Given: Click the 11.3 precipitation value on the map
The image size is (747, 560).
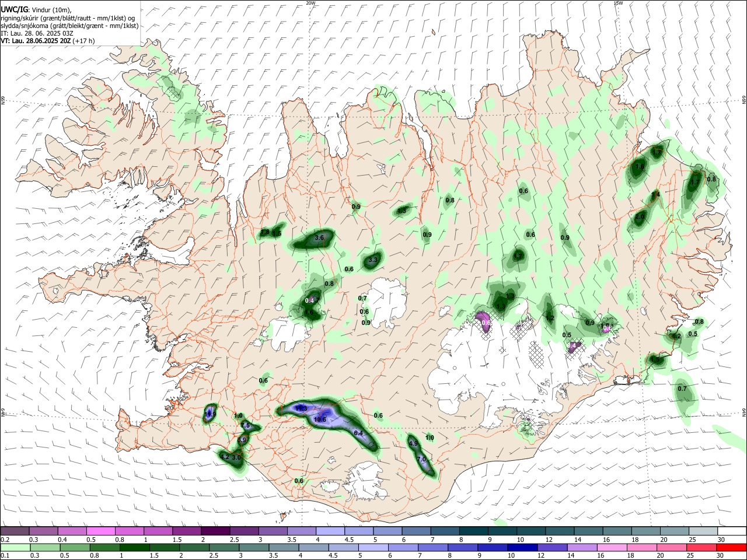Looking at the screenshot, I should pos(301,408).
